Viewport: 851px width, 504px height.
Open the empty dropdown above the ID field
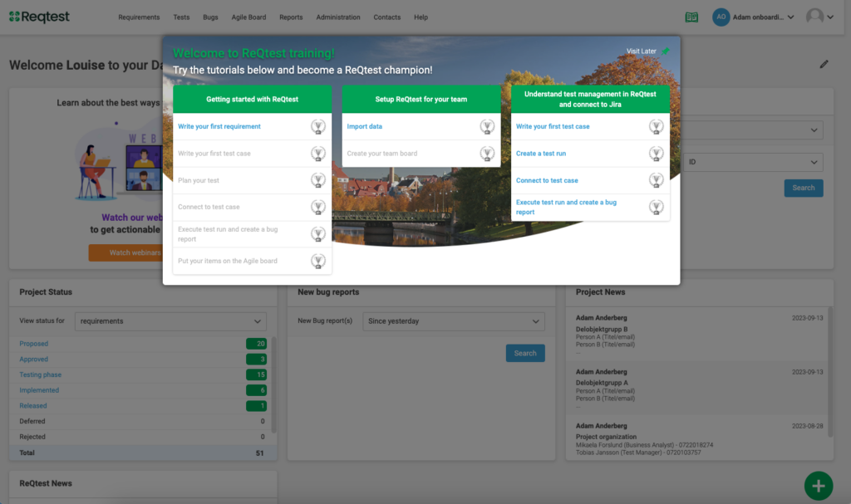[x=753, y=130]
